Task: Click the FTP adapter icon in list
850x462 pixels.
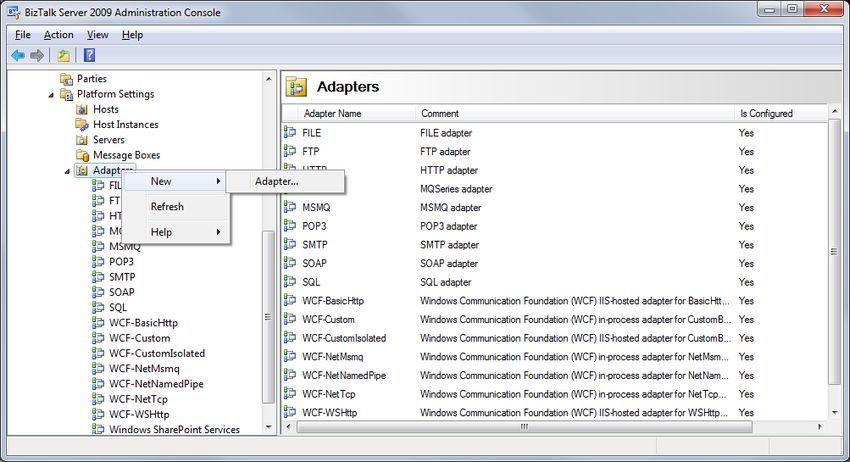Action: click(x=290, y=151)
